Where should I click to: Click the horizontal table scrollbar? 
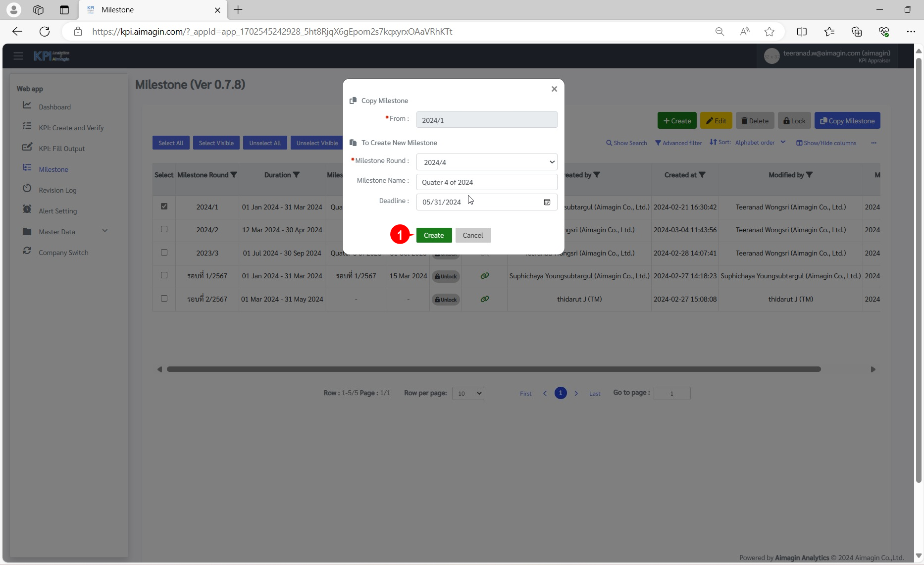tap(493, 369)
